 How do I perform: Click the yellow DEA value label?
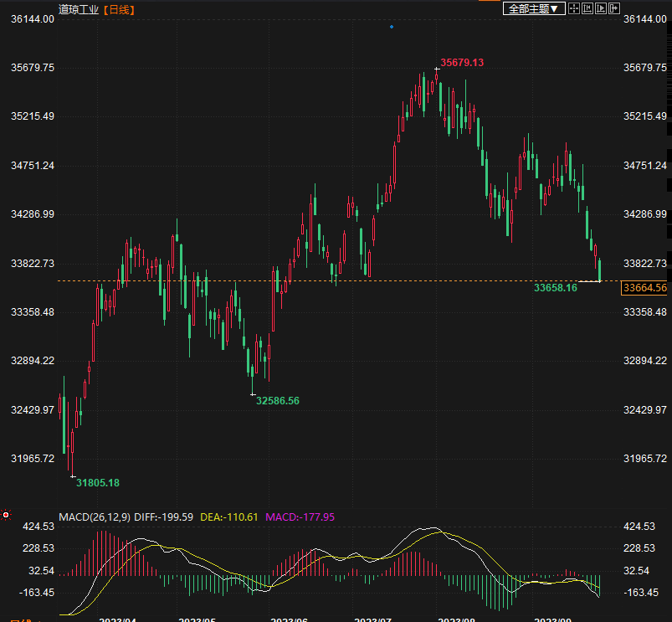pos(230,517)
